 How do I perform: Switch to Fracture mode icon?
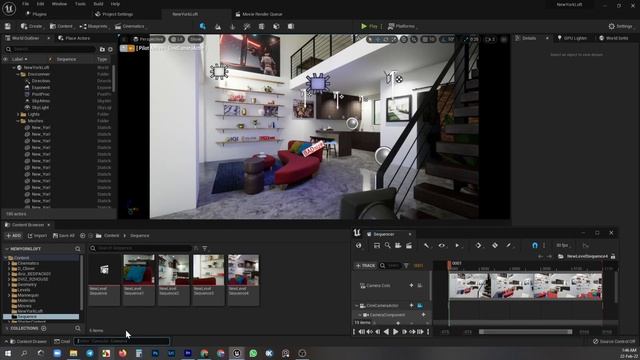click(276, 27)
